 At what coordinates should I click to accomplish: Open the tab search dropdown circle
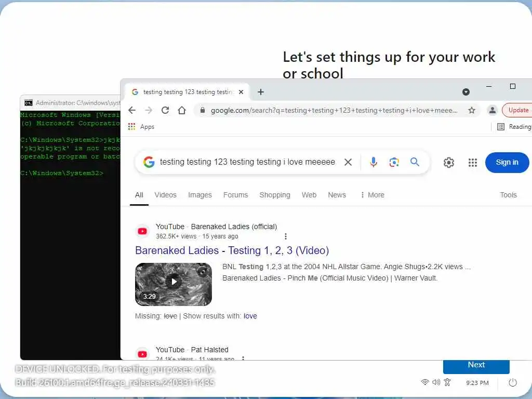(466, 92)
